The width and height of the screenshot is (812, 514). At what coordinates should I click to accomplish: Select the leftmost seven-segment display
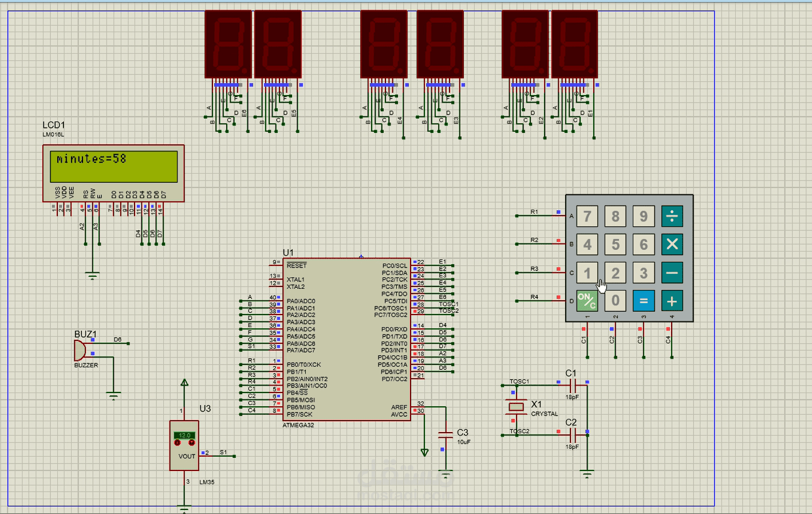click(x=228, y=44)
